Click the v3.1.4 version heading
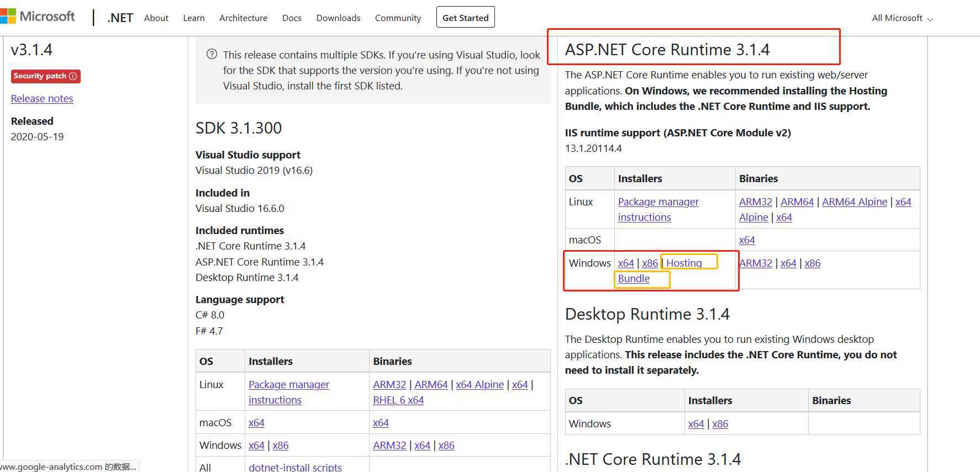Viewport: 980px width, 472px height. [31, 50]
